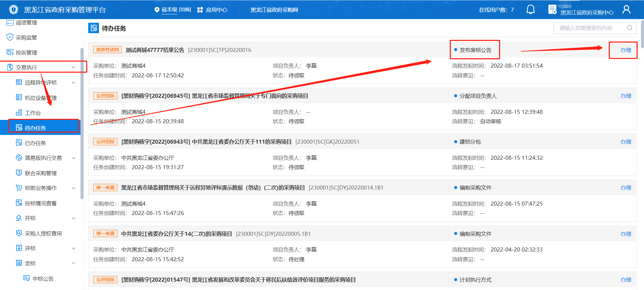Click the 诚信管理 sidebar icon
Image resolution: width=644 pixels, height=290 pixels.
(x=10, y=22)
